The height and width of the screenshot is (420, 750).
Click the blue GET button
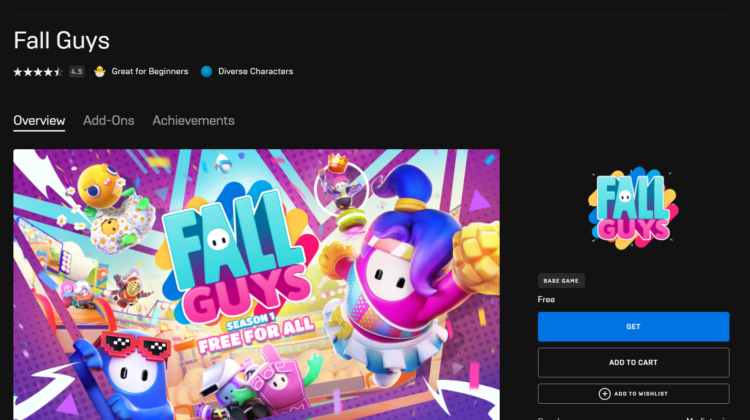(633, 327)
